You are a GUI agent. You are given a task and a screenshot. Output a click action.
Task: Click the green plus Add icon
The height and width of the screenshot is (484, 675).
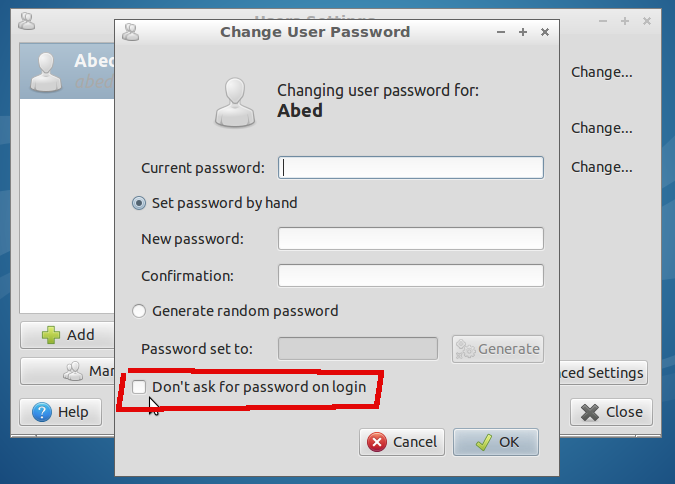coord(51,335)
